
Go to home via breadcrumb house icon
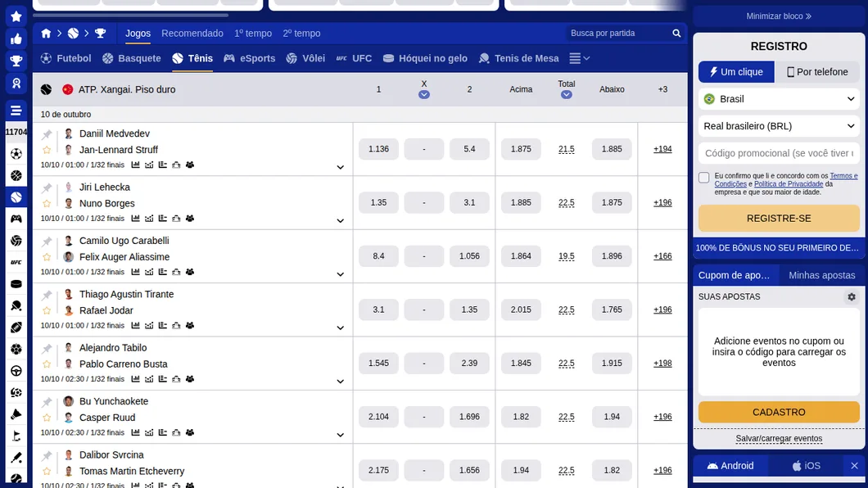point(46,34)
